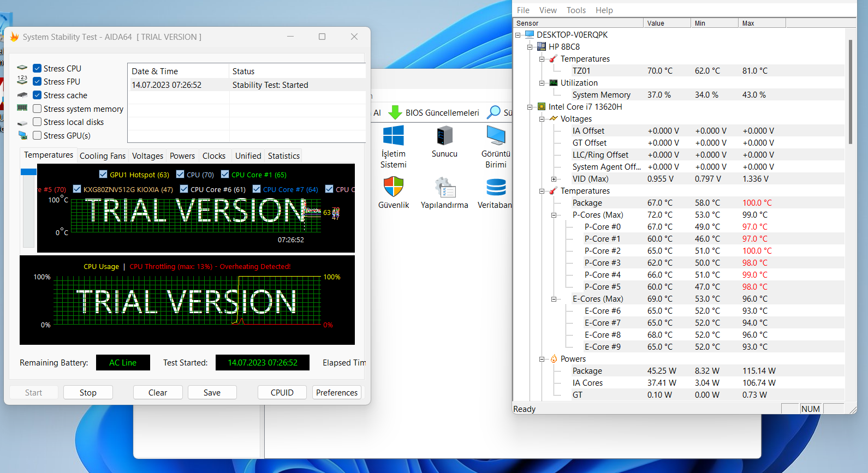Image resolution: width=868 pixels, height=473 pixels.
Task: Expand the VID (Max) tree node
Action: tap(554, 179)
